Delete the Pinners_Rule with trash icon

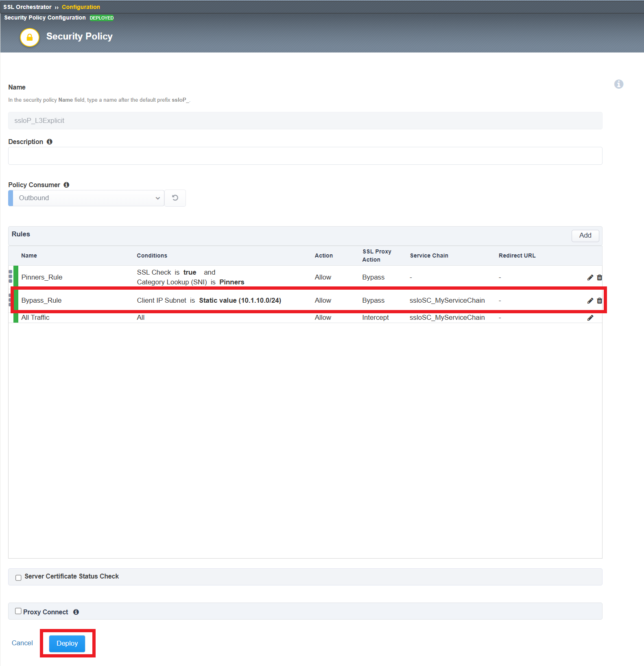(x=599, y=277)
